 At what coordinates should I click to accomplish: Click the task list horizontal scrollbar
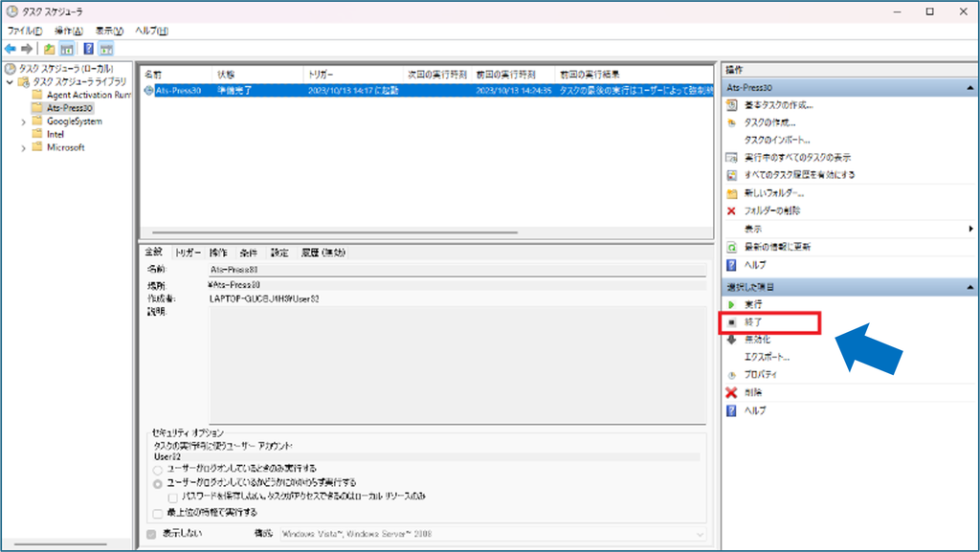(x=335, y=232)
